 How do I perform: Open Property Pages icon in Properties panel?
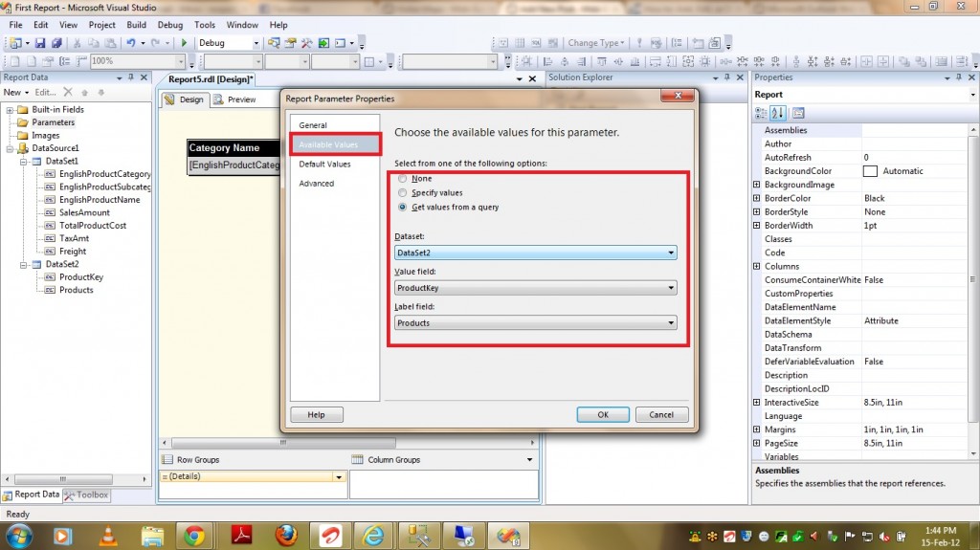(x=798, y=113)
